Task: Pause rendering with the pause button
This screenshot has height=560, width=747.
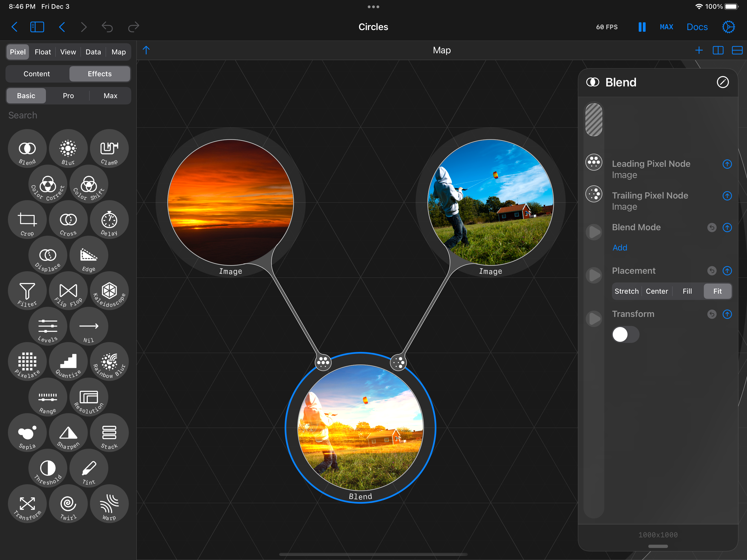Action: (x=642, y=27)
